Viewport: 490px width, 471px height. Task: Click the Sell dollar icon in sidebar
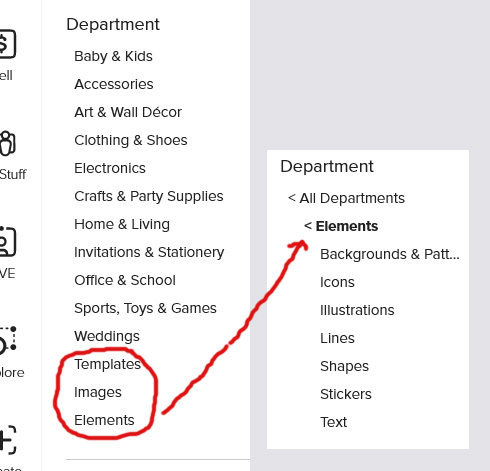[x=7, y=44]
